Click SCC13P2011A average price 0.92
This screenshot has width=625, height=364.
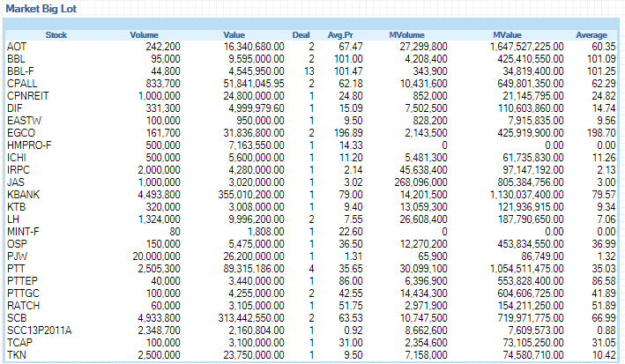pyautogui.click(x=353, y=331)
